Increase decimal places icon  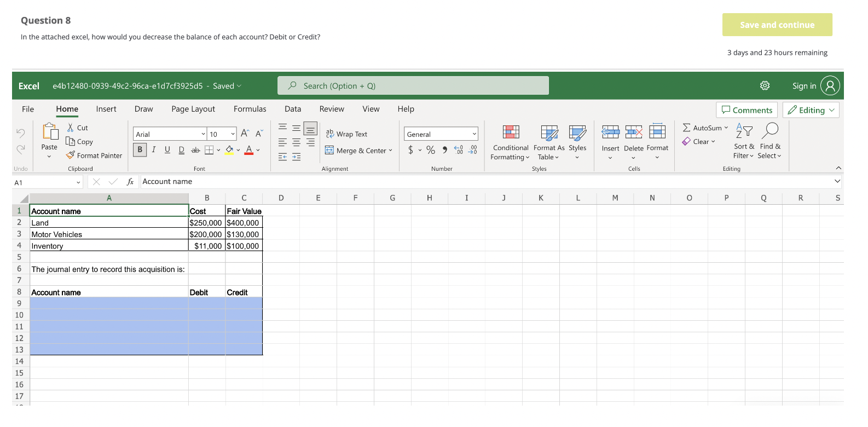(x=459, y=149)
